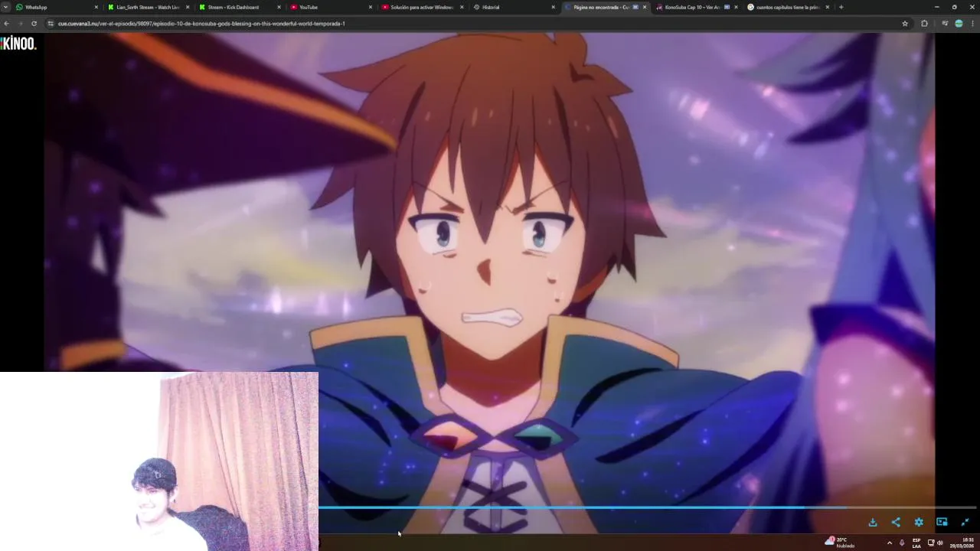Open the weather widget showing Nublado
The height and width of the screenshot is (551, 980).
(840, 543)
